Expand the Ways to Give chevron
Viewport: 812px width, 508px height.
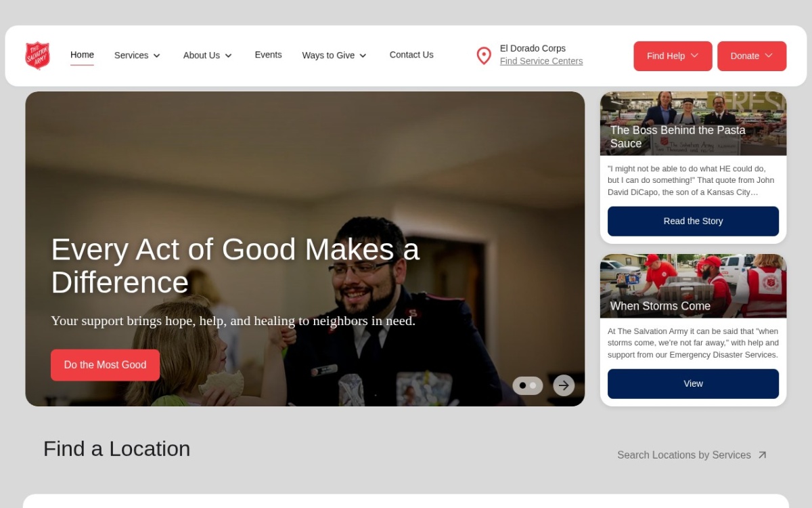363,56
